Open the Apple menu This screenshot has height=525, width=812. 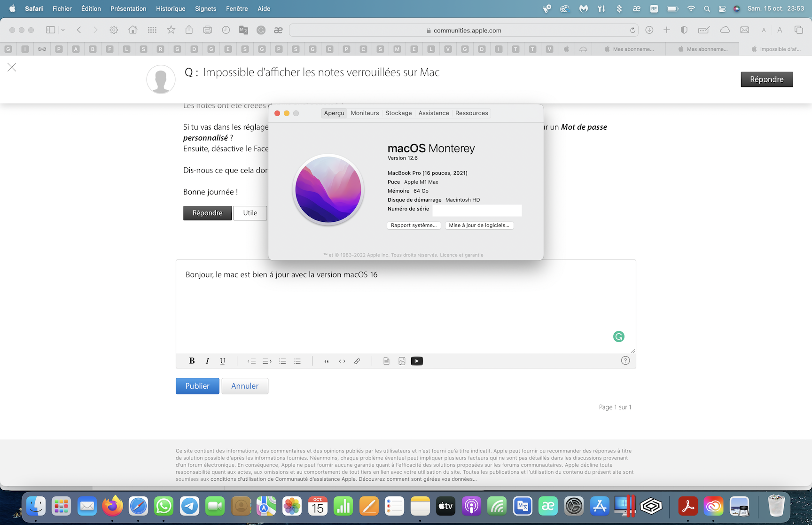[x=12, y=8]
